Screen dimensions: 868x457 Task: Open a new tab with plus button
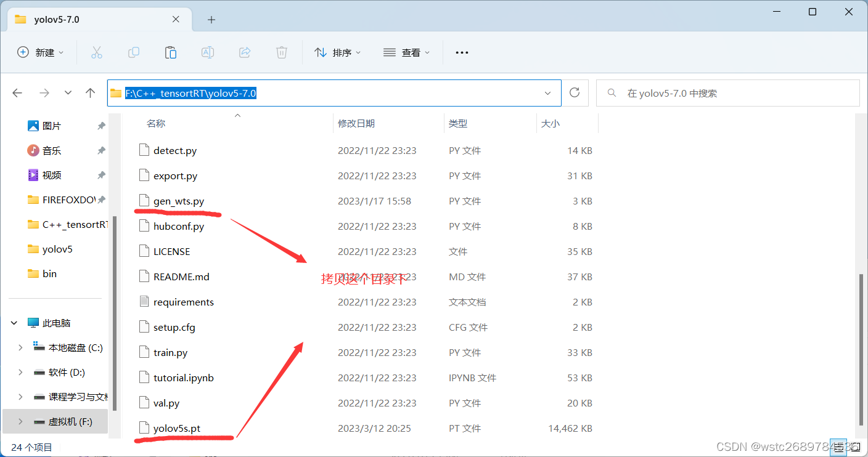(211, 20)
